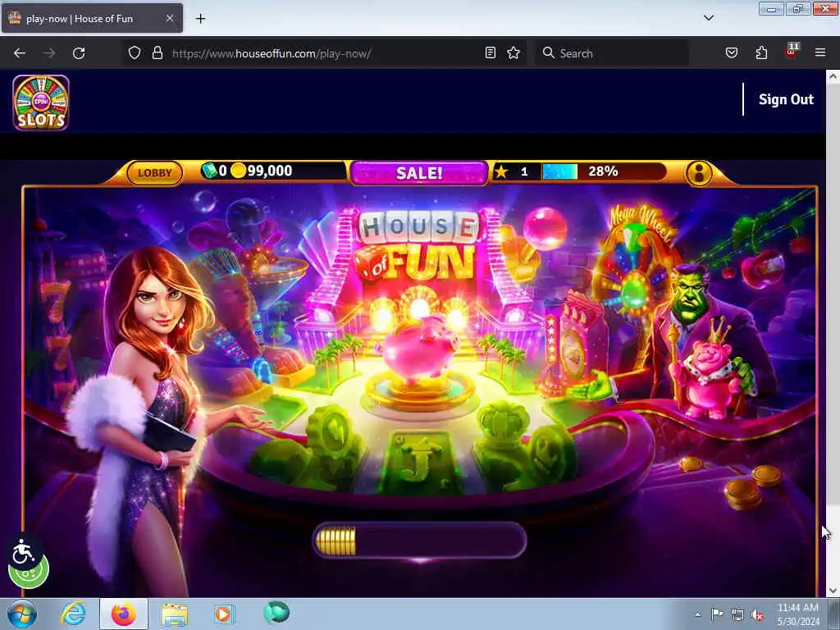Click the taskbar clock 11:44 AM

click(x=797, y=608)
